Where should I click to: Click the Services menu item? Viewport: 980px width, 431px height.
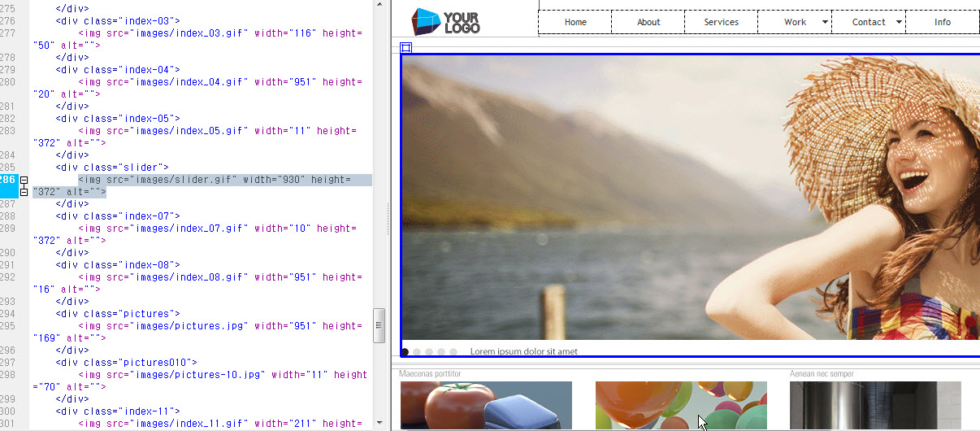(x=722, y=22)
